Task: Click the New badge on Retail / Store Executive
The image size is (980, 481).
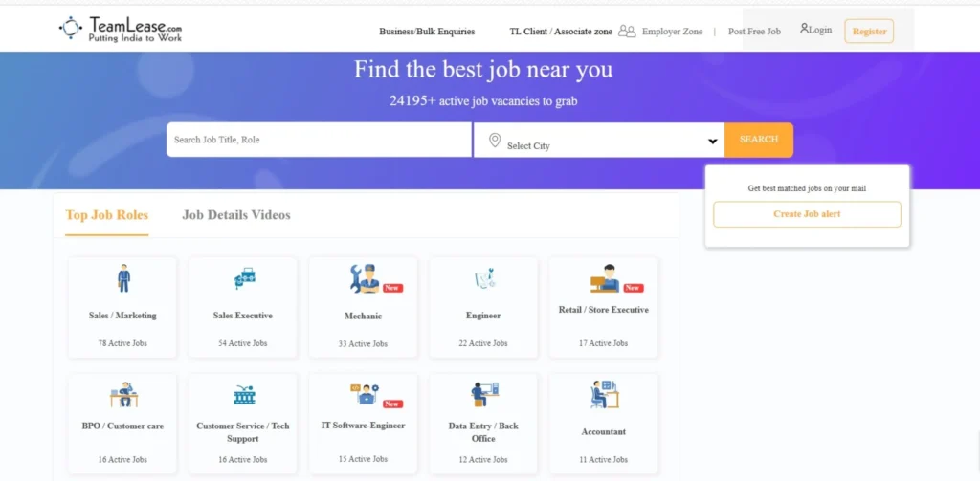Action: pyautogui.click(x=634, y=288)
